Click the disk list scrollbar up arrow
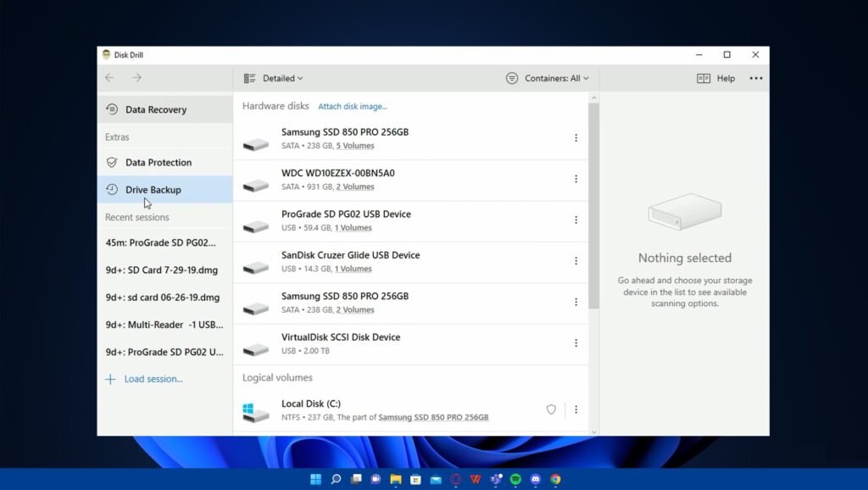 (x=594, y=98)
